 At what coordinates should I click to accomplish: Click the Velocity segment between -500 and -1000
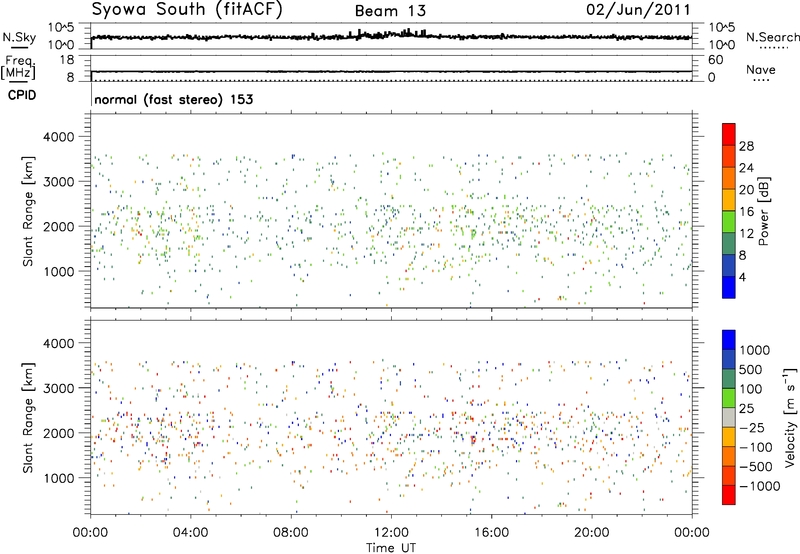729,476
